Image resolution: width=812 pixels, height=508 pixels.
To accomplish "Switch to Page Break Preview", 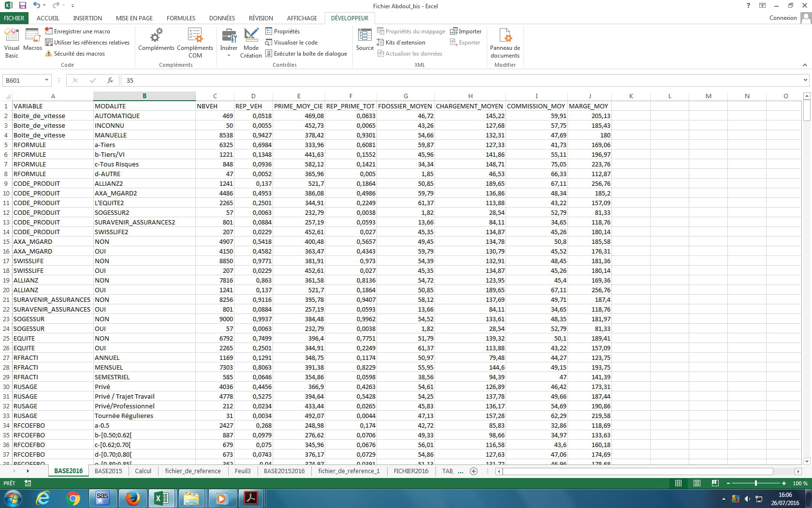I will pyautogui.click(x=715, y=483).
